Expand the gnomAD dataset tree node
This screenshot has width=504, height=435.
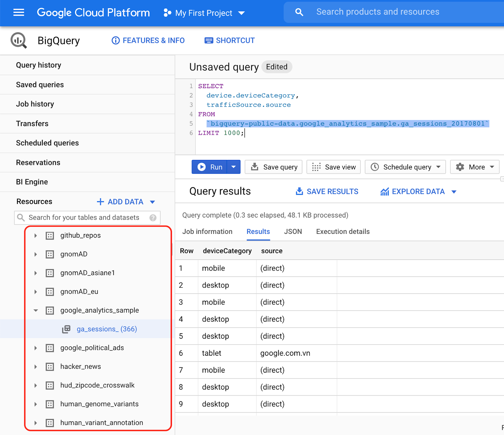pos(36,254)
